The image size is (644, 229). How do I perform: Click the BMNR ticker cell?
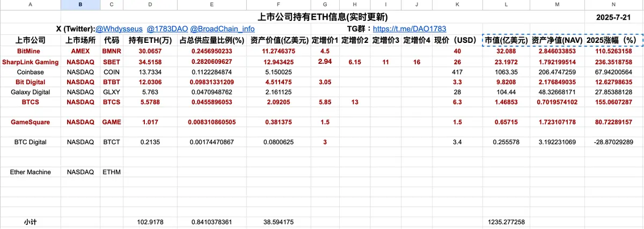pos(112,51)
